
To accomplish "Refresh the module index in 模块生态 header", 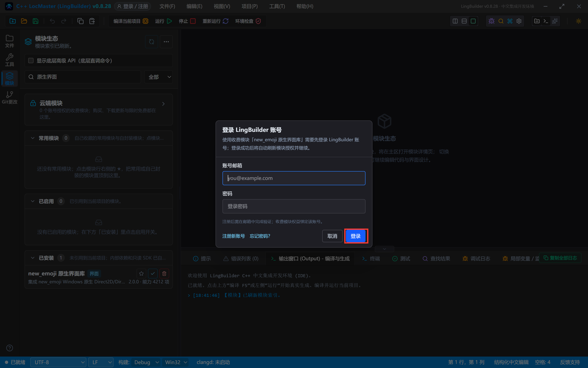I will click(x=152, y=42).
